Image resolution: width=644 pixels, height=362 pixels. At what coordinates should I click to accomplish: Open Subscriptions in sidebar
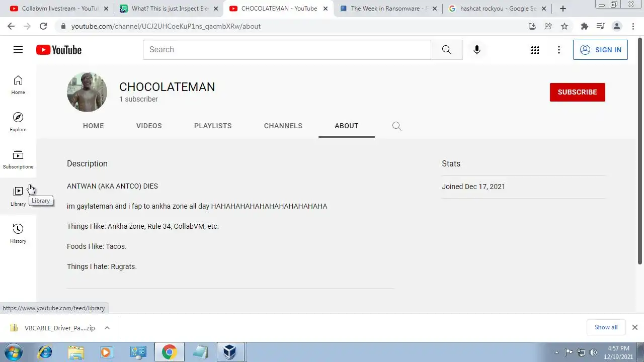(18, 159)
